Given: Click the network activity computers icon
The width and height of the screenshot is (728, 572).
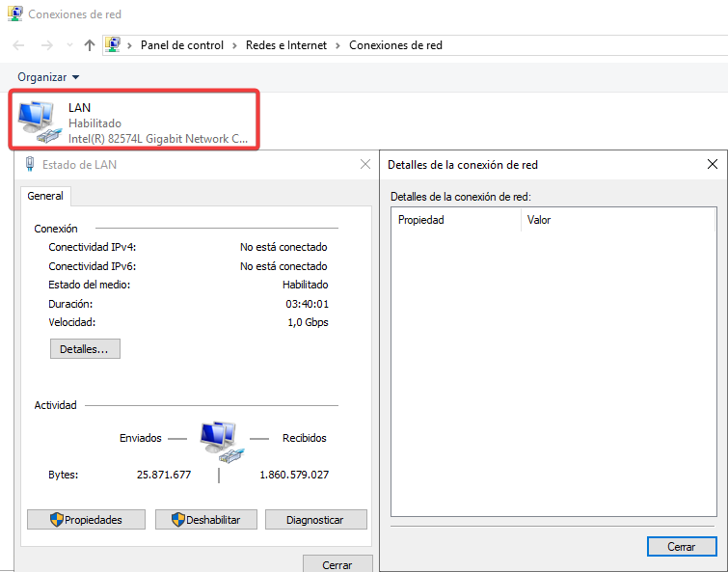Looking at the screenshot, I should [219, 442].
